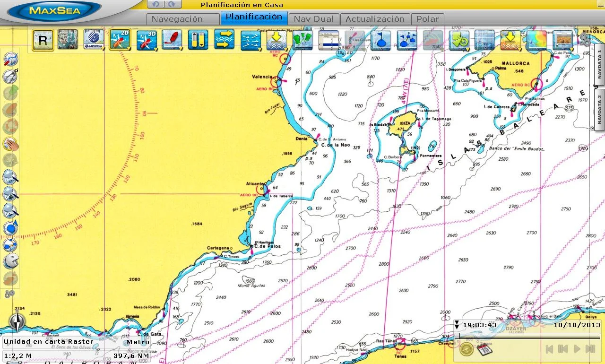Click the orange depth shading arrow icon

pos(510,40)
